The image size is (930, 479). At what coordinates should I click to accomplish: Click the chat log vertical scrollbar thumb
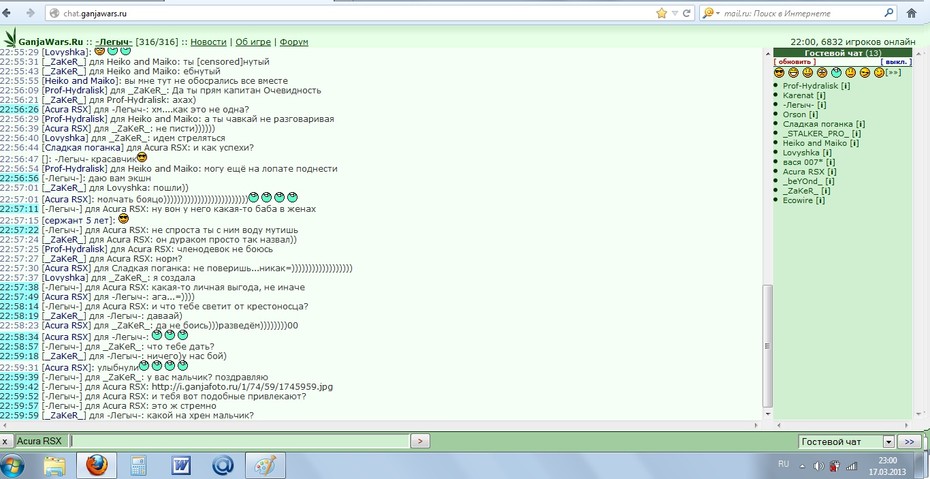pyautogui.click(x=767, y=346)
